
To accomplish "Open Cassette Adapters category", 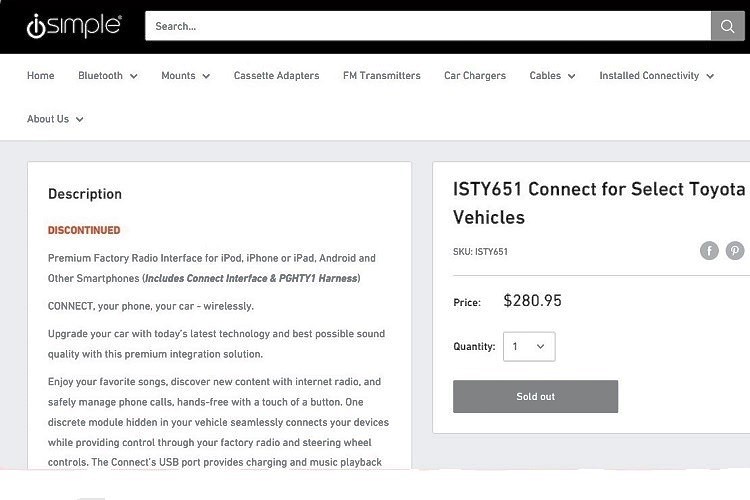I will click(x=276, y=76).
